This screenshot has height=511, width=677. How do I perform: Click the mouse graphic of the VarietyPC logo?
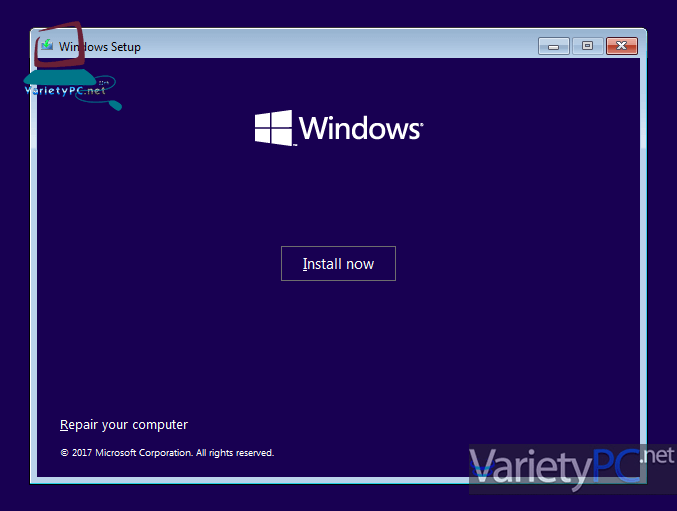[114, 103]
